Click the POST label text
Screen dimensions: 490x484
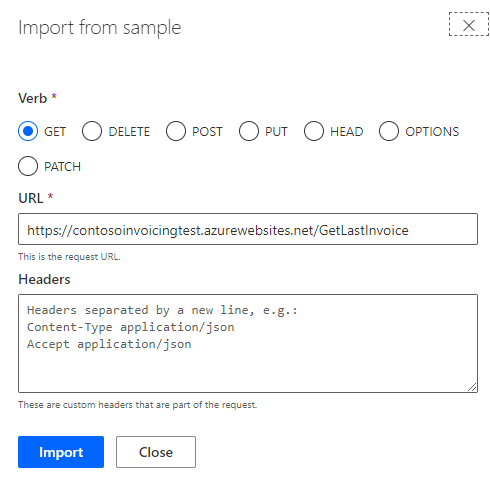pyautogui.click(x=207, y=132)
